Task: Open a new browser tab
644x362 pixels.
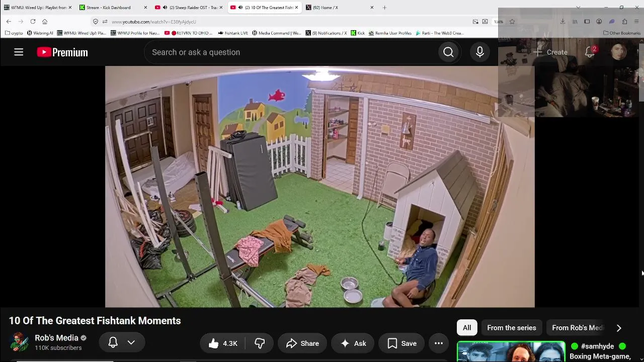Action: [x=384, y=8]
